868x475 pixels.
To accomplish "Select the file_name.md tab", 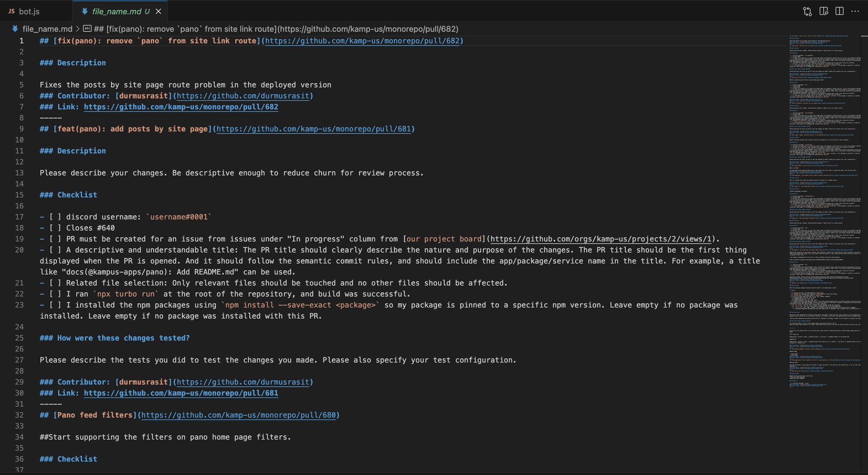I will (120, 11).
